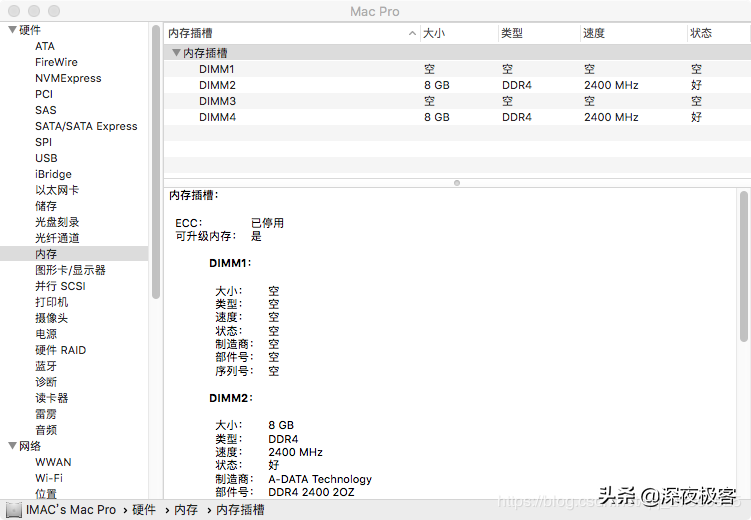Select FireWire in the sidebar
Screen dimensions: 751x520
tap(56, 62)
